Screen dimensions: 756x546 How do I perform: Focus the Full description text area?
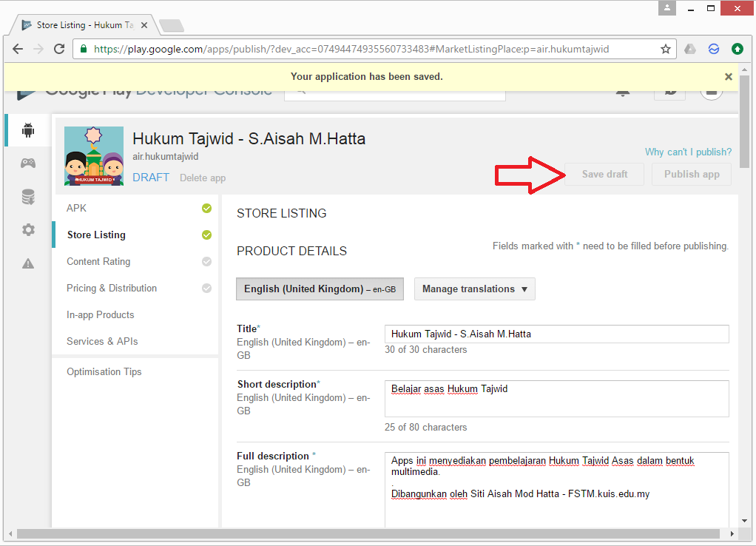(x=557, y=490)
